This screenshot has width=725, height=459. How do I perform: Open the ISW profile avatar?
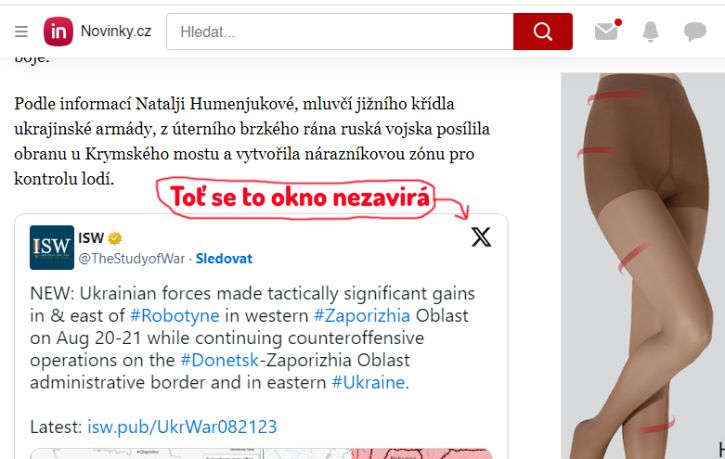tap(52, 247)
